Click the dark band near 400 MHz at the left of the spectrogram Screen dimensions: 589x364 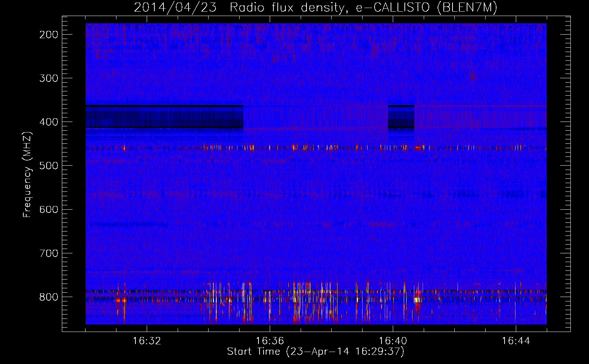click(x=164, y=116)
